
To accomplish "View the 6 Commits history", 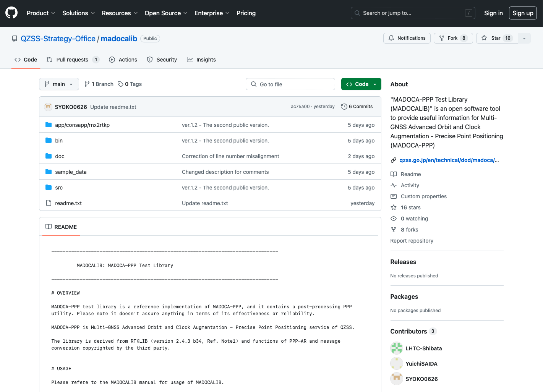I will tap(357, 107).
